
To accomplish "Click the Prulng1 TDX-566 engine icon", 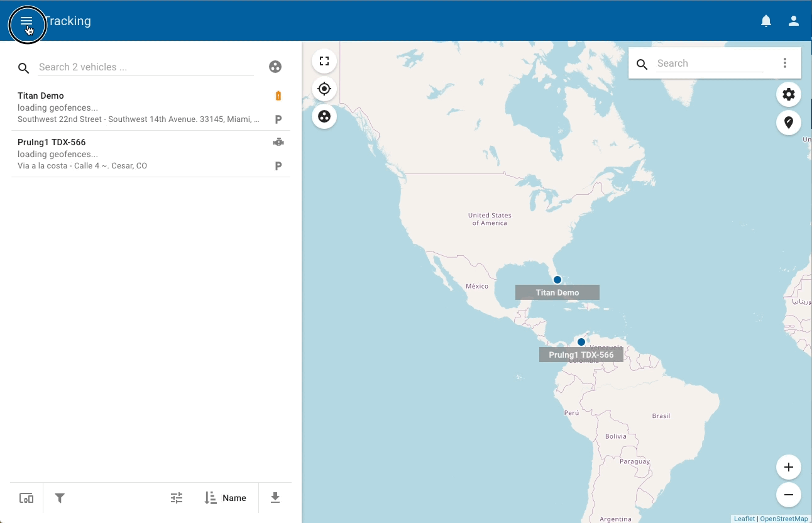I will coord(278,142).
